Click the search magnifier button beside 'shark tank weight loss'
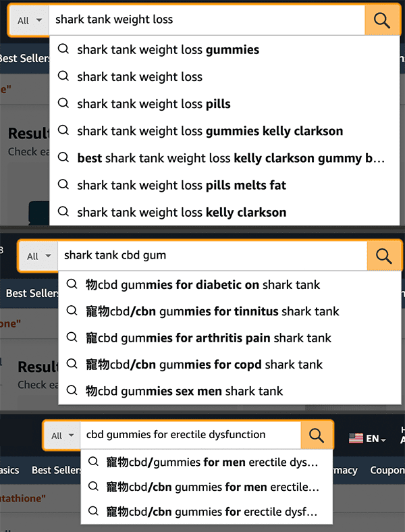Image resolution: width=405 pixels, height=532 pixels. (x=382, y=20)
